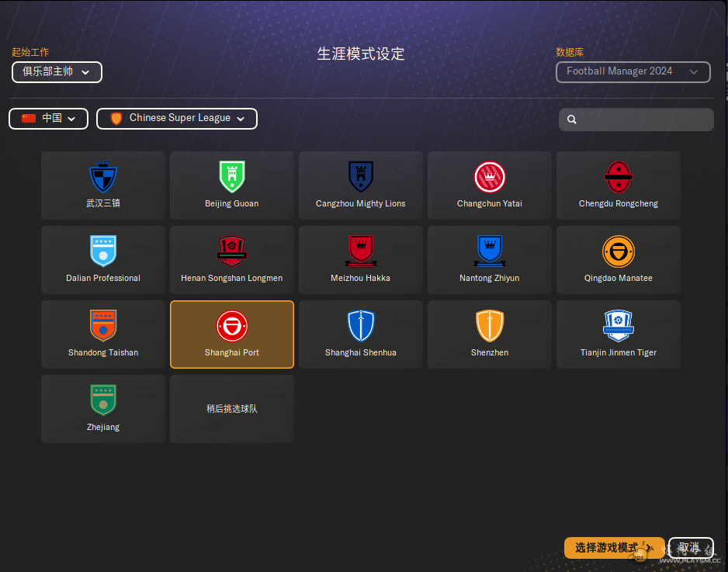Click the Tianjin Jinmen Tiger crest
This screenshot has height=572, width=728.
(x=619, y=326)
